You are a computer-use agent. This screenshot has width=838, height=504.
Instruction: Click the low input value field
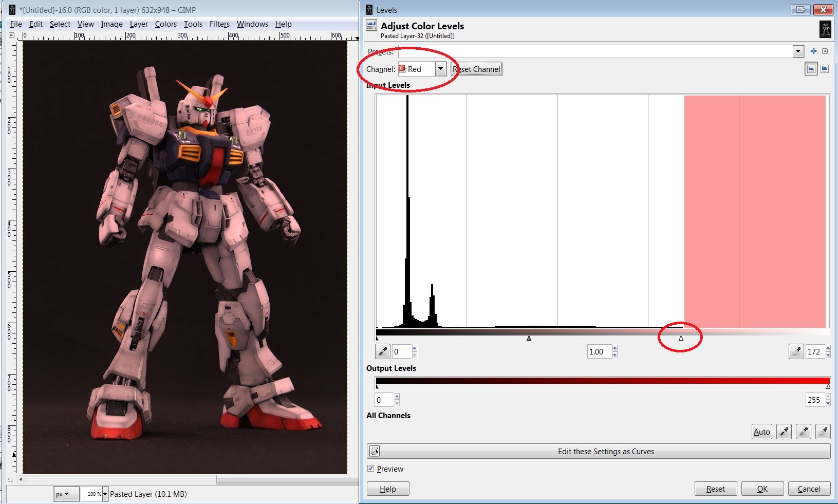401,351
